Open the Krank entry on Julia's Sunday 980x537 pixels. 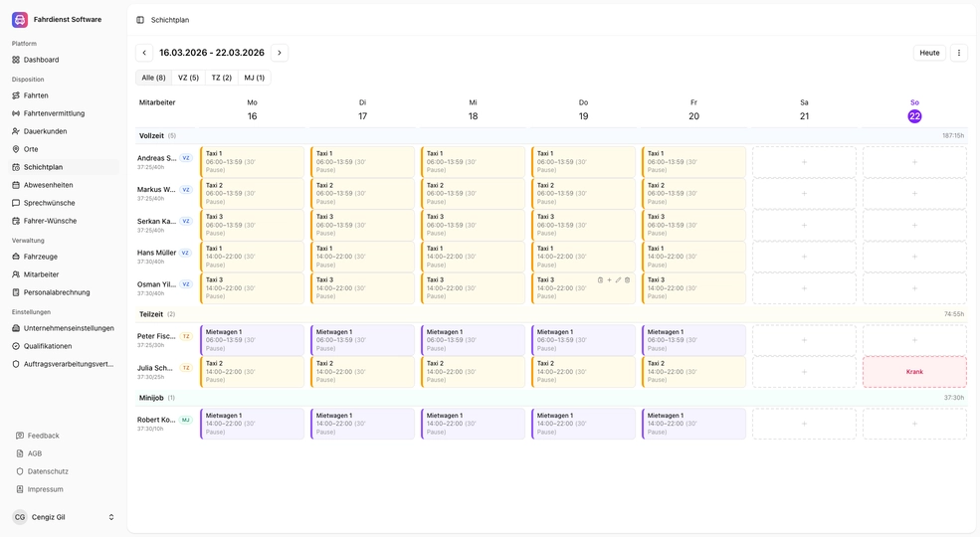pos(914,372)
